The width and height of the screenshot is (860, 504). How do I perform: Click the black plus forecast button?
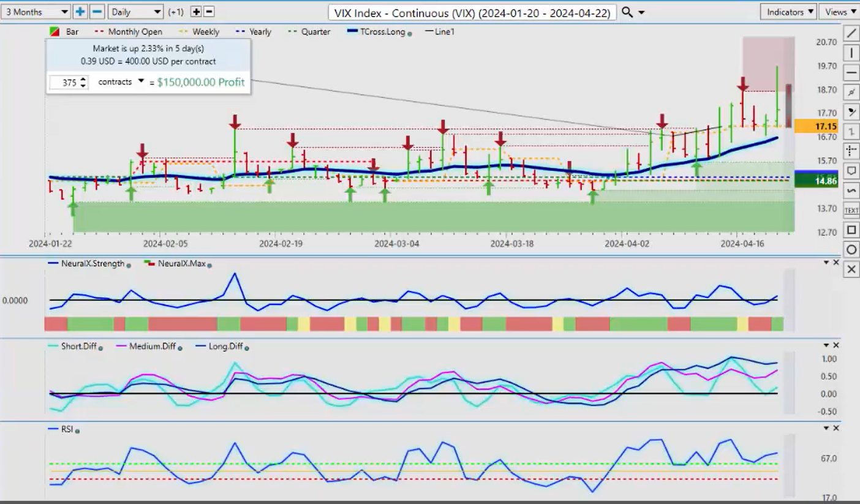point(196,12)
